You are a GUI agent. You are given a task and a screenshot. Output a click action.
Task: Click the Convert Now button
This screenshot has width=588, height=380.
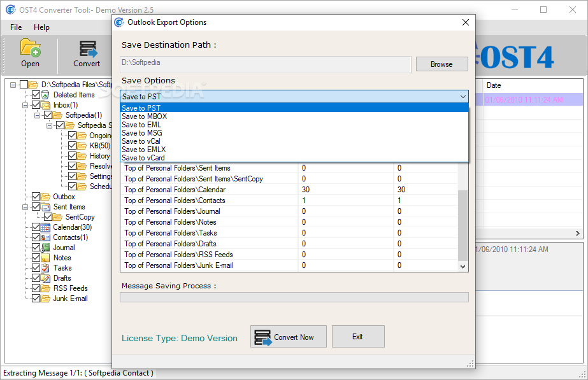tap(289, 337)
